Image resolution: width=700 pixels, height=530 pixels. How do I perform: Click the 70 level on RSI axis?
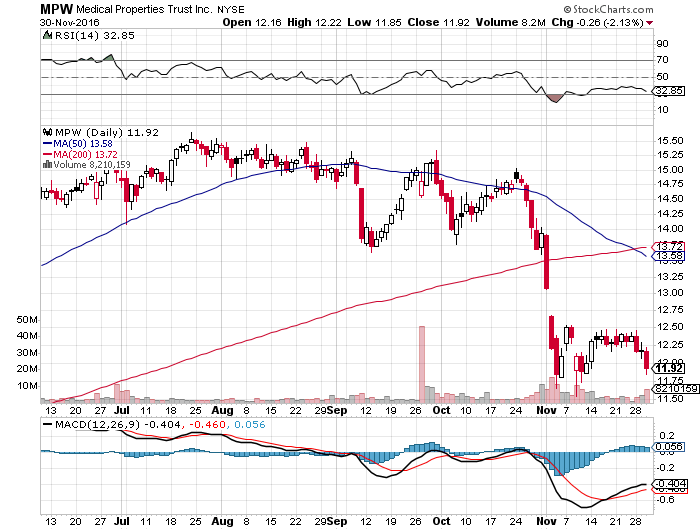click(662, 60)
